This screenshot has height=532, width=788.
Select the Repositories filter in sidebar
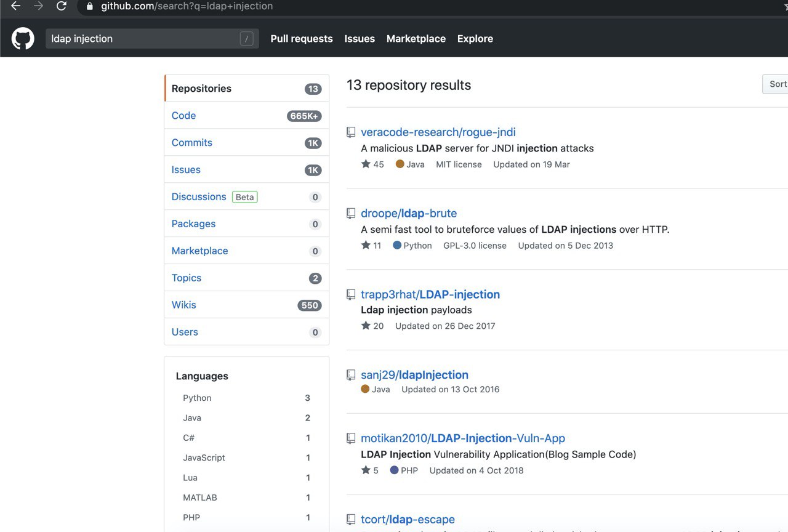247,88
